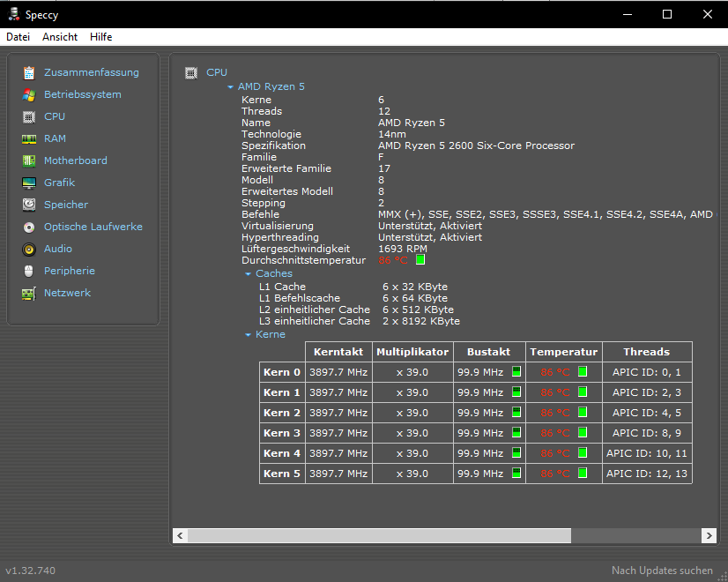Click the Zusammenfassung clipboard icon
Viewport: 728px width, 582px height.
tap(29, 72)
